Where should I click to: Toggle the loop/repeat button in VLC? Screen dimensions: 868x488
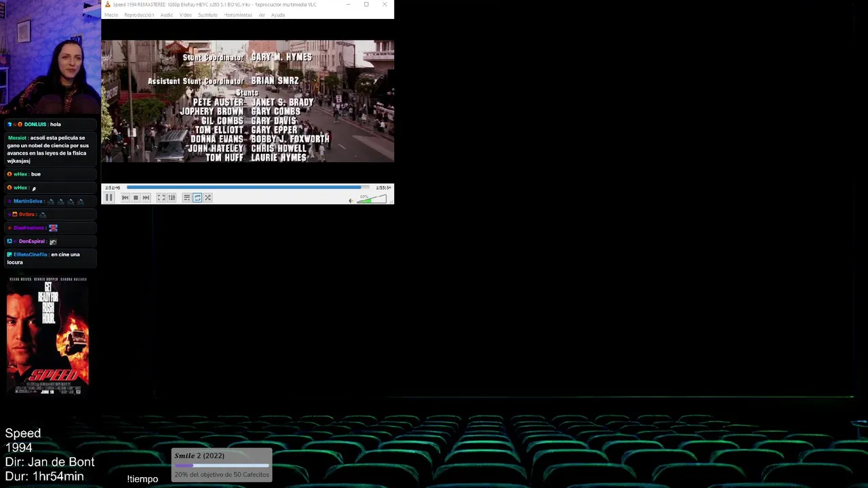click(197, 198)
